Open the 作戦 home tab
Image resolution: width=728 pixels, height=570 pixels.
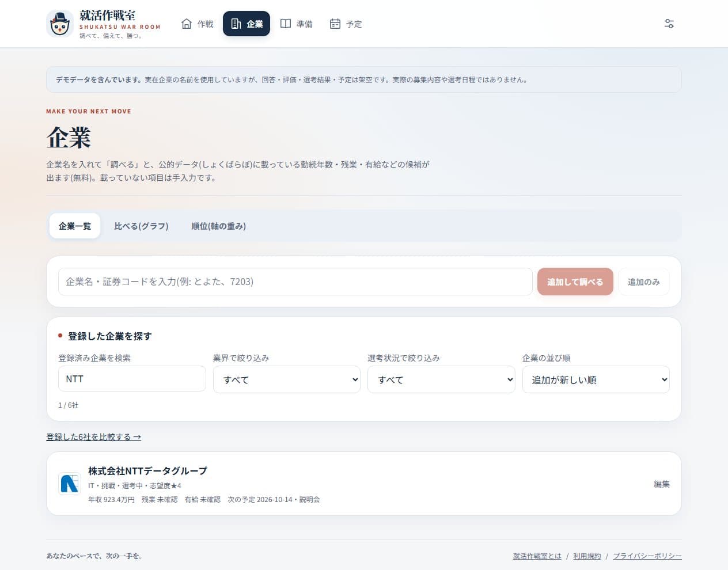(197, 24)
